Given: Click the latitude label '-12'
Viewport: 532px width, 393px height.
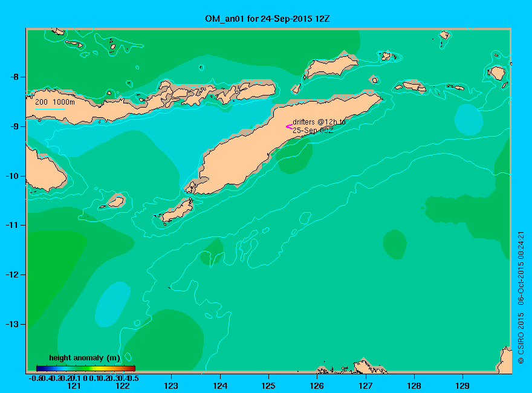Looking at the screenshot, I should coord(12,274).
